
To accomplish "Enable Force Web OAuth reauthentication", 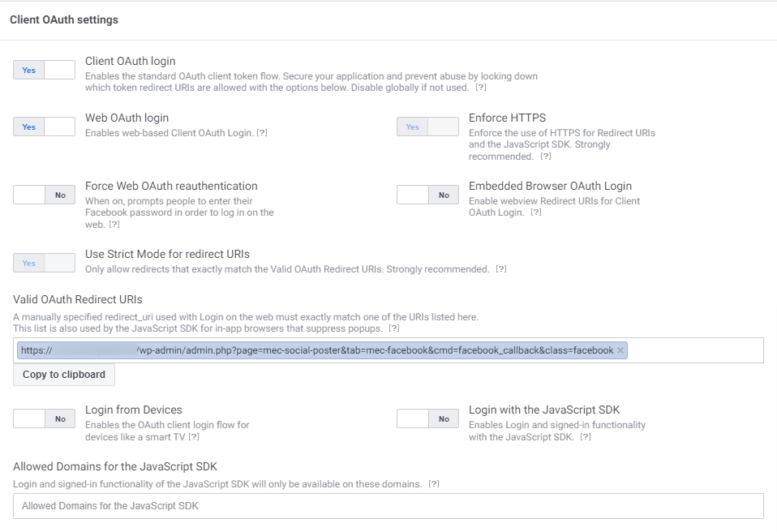I will coord(44,195).
